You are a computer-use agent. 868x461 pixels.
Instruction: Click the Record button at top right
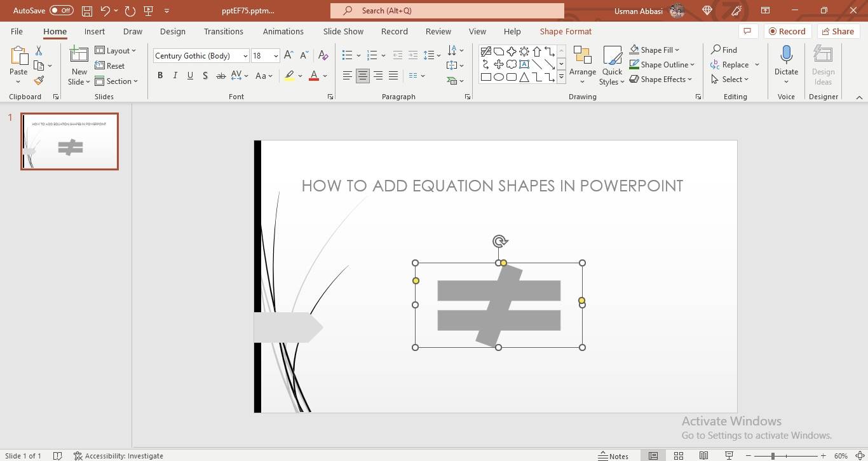point(787,31)
